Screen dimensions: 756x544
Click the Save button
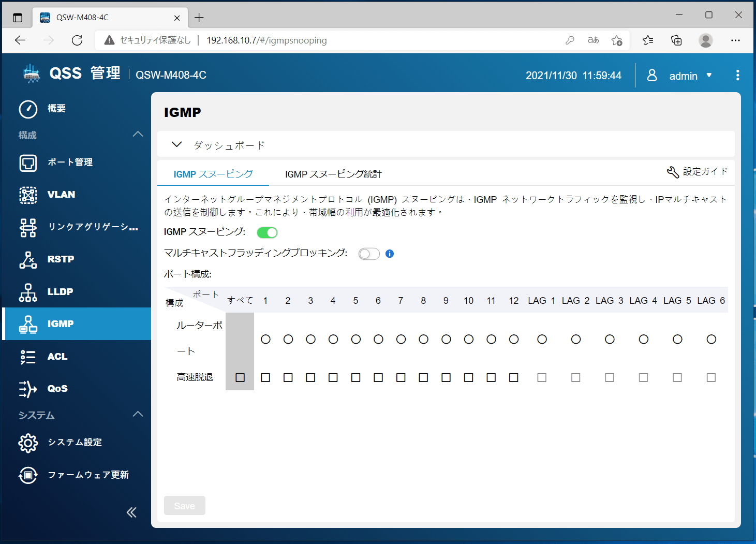185,506
